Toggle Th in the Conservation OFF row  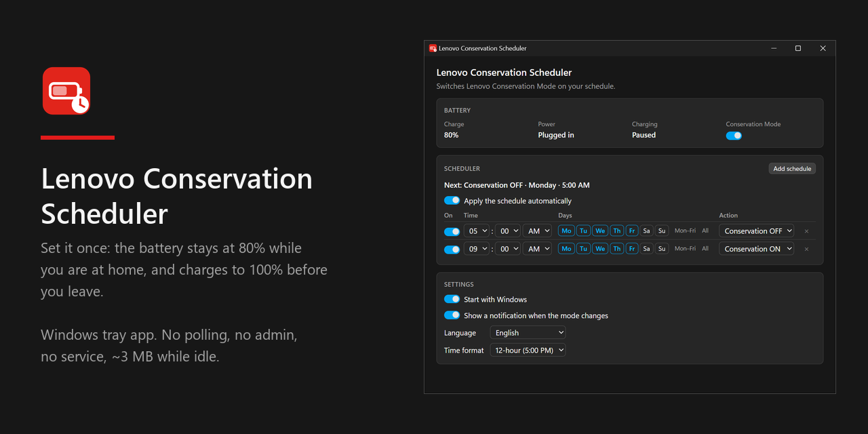pos(616,231)
